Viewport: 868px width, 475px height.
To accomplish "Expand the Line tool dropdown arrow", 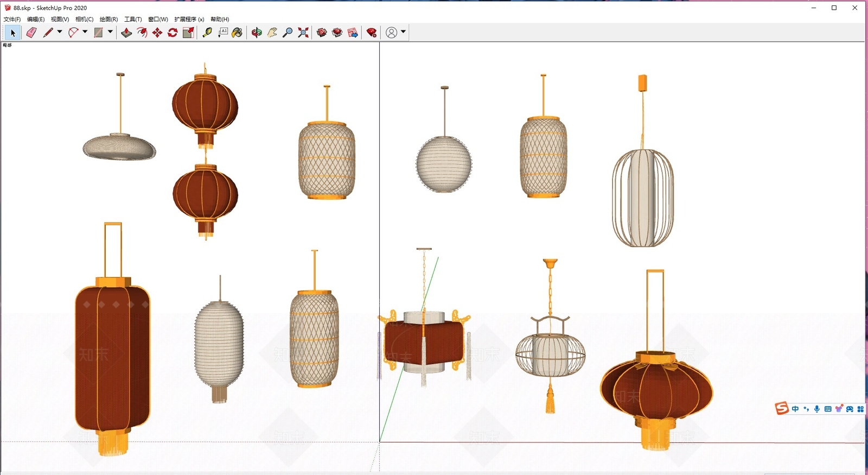I will [60, 32].
